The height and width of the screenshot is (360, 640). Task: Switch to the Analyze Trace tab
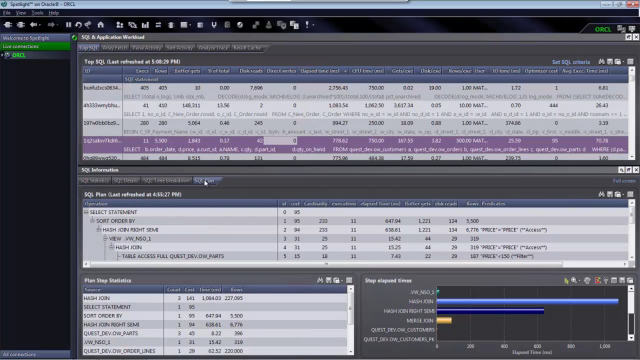[x=213, y=48]
